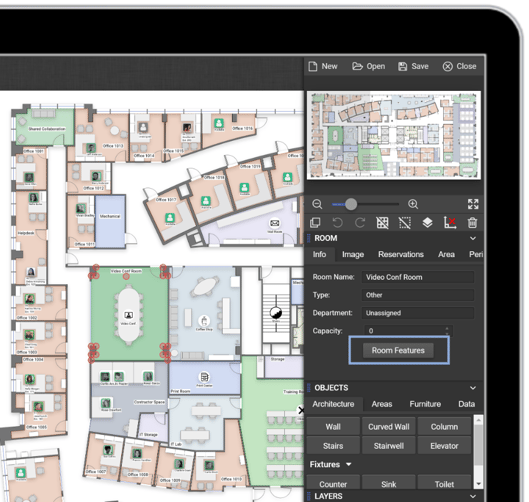Click the trash delete icon
This screenshot has height=502, width=529.
(472, 223)
